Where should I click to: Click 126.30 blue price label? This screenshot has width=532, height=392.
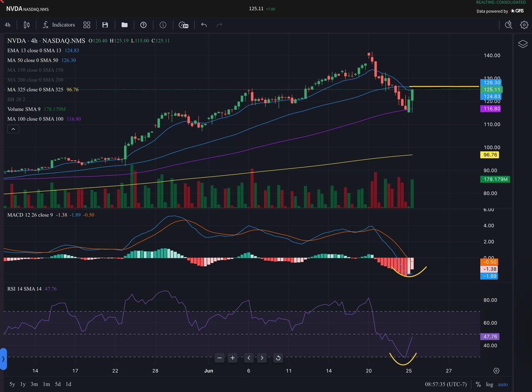490,82
